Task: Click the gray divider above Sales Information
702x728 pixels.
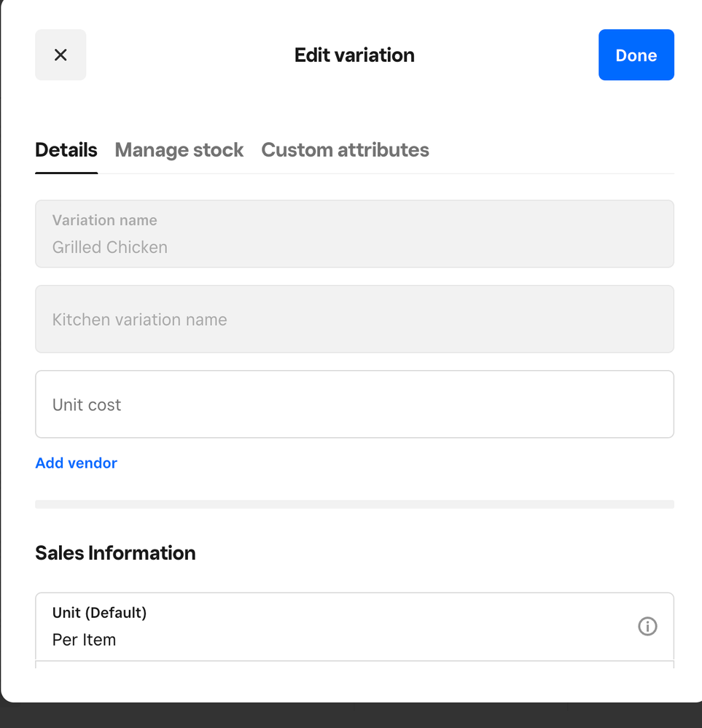Action: 354,504
